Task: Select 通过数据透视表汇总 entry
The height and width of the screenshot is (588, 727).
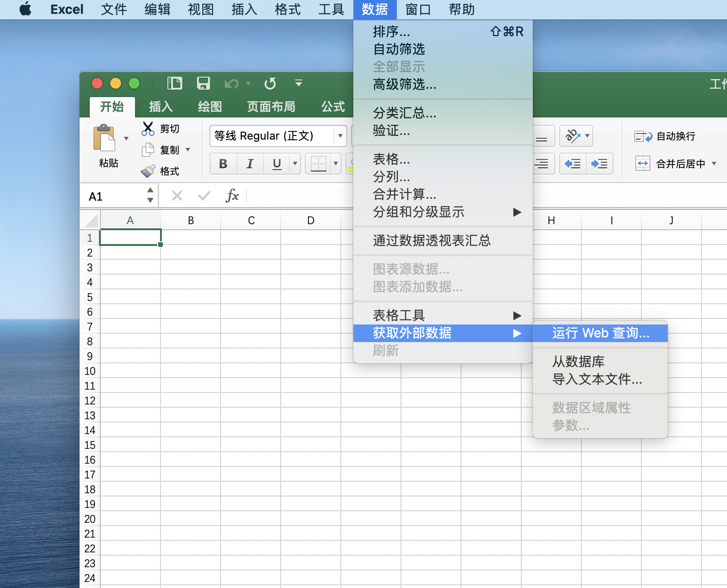Action: [x=443, y=240]
